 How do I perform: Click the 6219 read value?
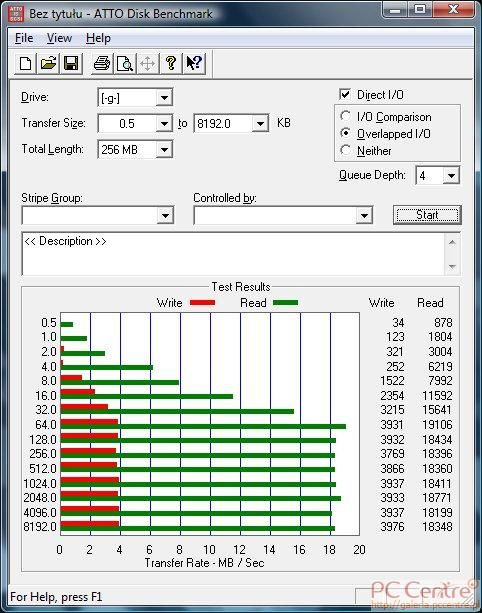[440, 366]
